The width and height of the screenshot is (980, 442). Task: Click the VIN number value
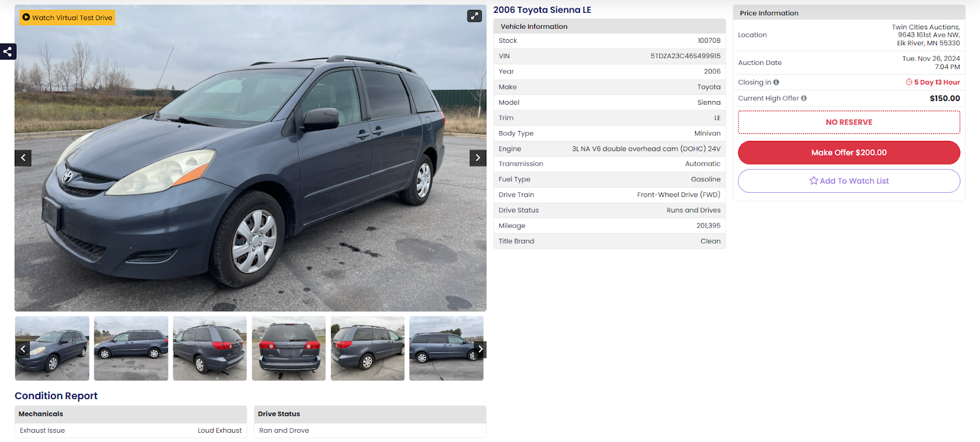[x=685, y=56]
